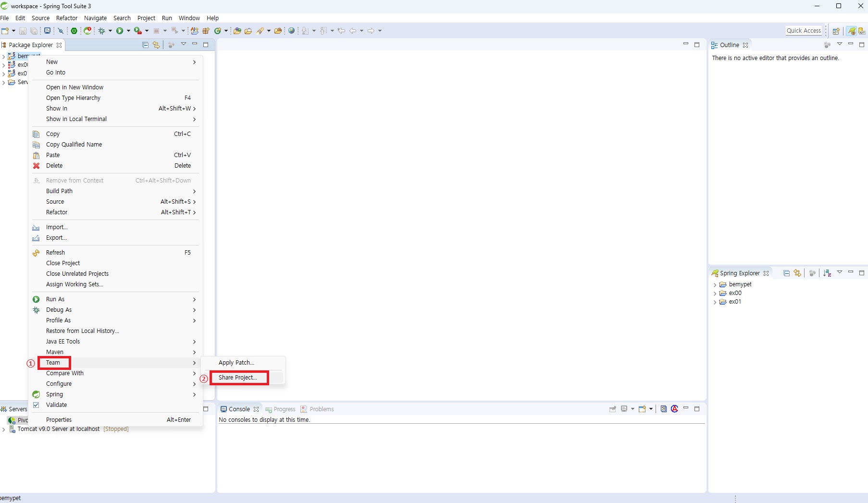868x503 pixels.
Task: Click Open Console icon in Console view
Action: (x=642, y=409)
